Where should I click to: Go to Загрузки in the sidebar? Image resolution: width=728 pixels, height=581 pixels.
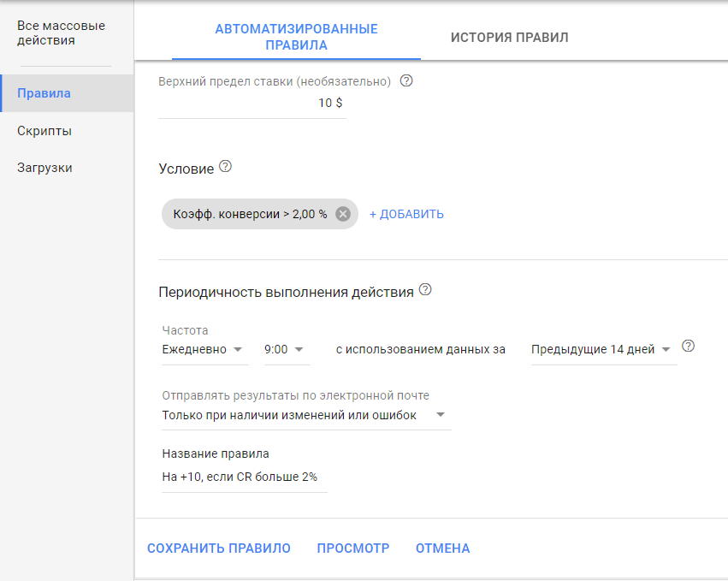coord(44,168)
